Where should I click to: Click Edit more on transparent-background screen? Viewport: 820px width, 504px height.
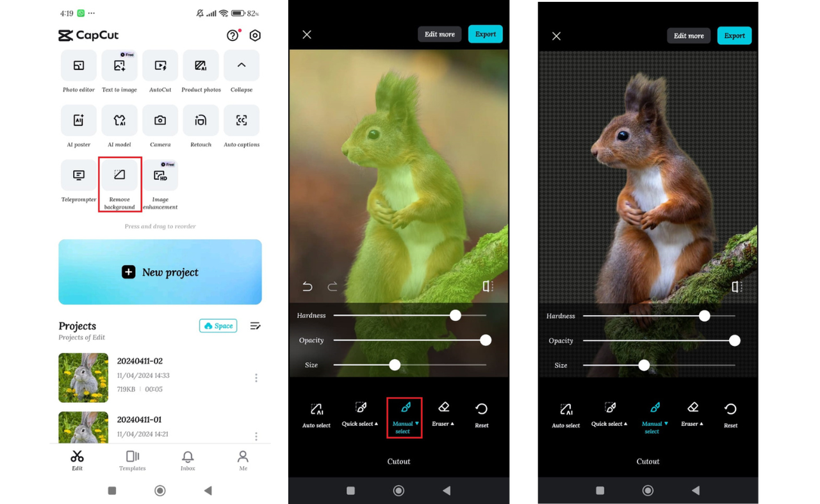(689, 36)
